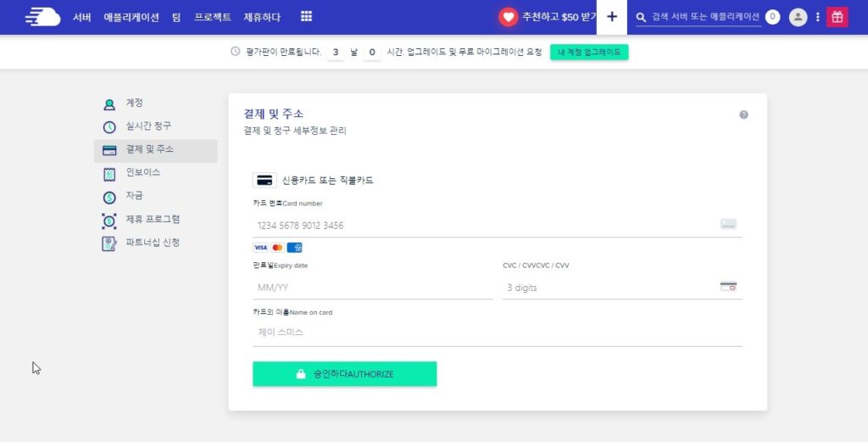Viewport: 868px width, 442px height.
Task: Focus the CVC 3 digits field
Action: (622, 288)
